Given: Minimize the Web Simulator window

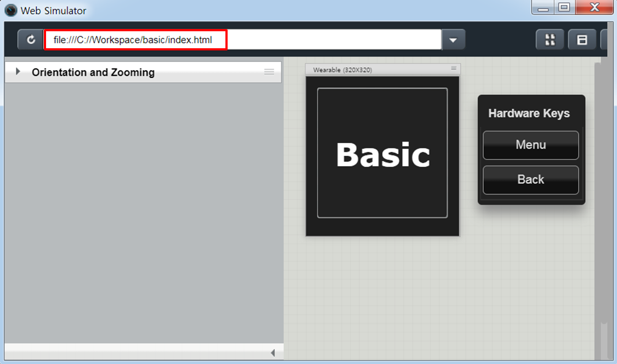Looking at the screenshot, I should tap(544, 7).
